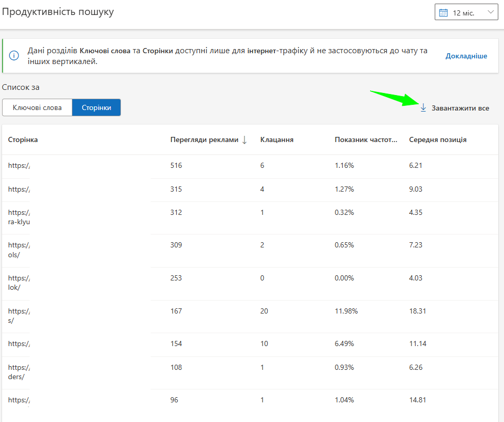
Task: Select the Сторінки tab
Action: click(x=96, y=107)
